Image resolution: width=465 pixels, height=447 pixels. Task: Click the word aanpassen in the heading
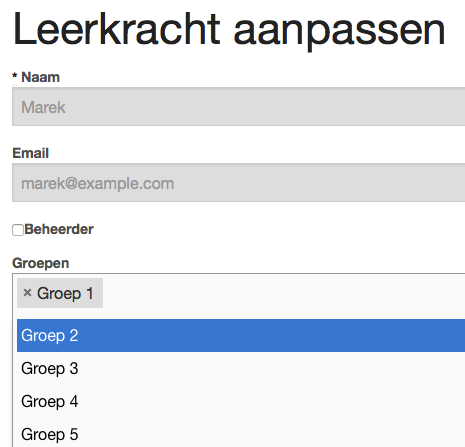pyautogui.click(x=339, y=32)
